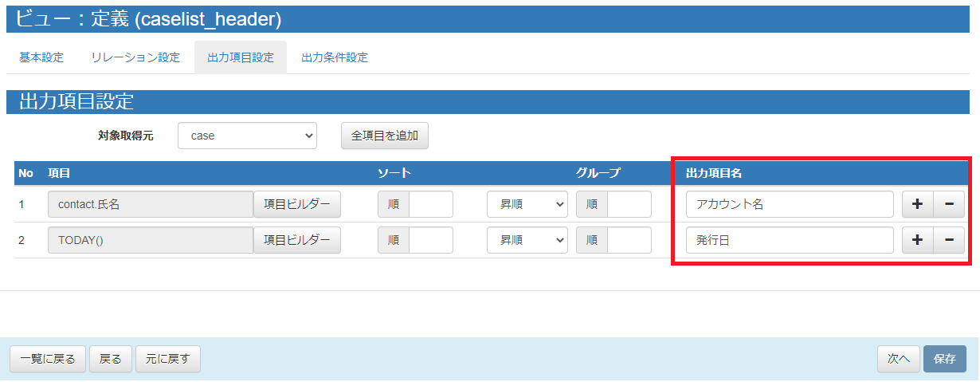Go to the 出力条件設定 tab
Viewport: 980px width, 382px height.
pos(335,57)
